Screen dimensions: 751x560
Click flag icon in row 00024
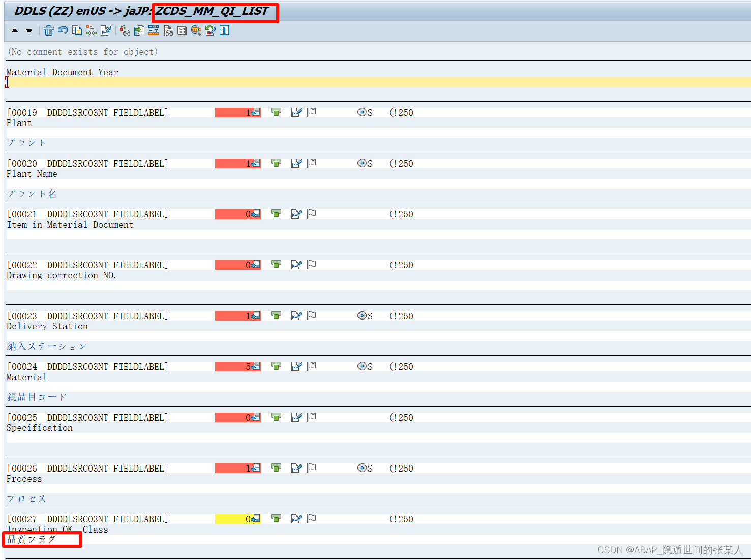point(312,366)
